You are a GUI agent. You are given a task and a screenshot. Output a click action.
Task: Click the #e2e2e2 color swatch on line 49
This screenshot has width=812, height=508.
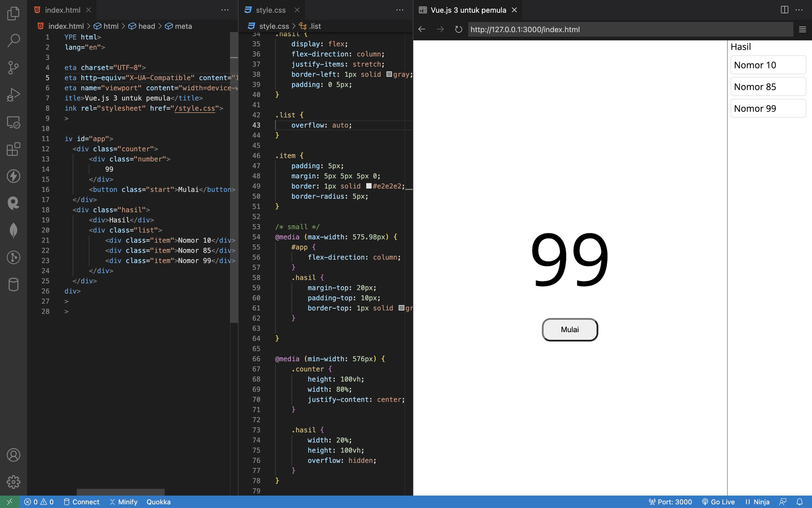tap(369, 186)
